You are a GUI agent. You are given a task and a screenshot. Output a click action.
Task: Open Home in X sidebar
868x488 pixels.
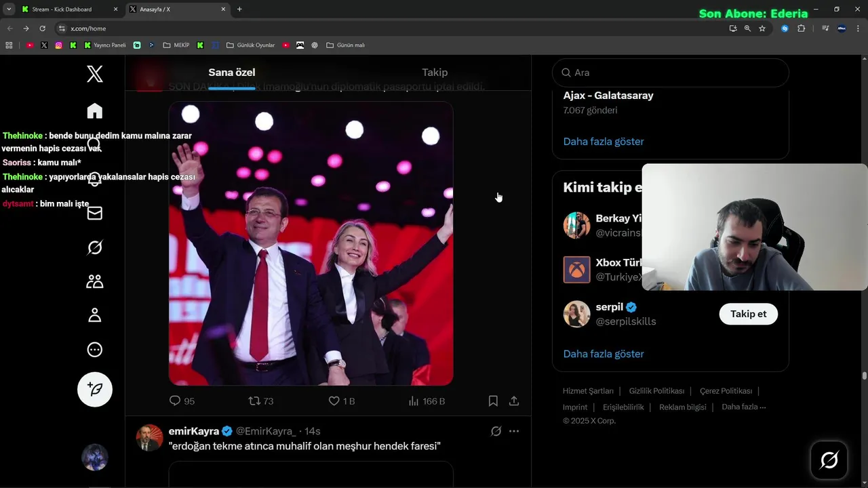(x=95, y=110)
